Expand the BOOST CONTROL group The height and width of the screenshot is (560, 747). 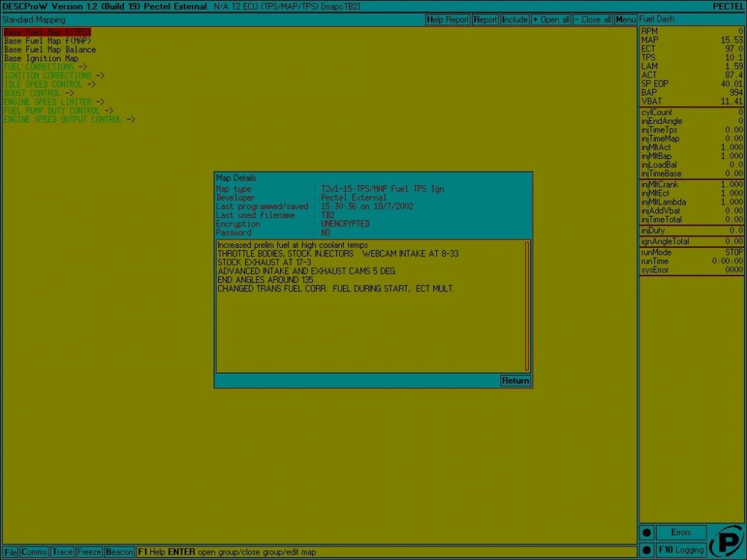coord(37,93)
